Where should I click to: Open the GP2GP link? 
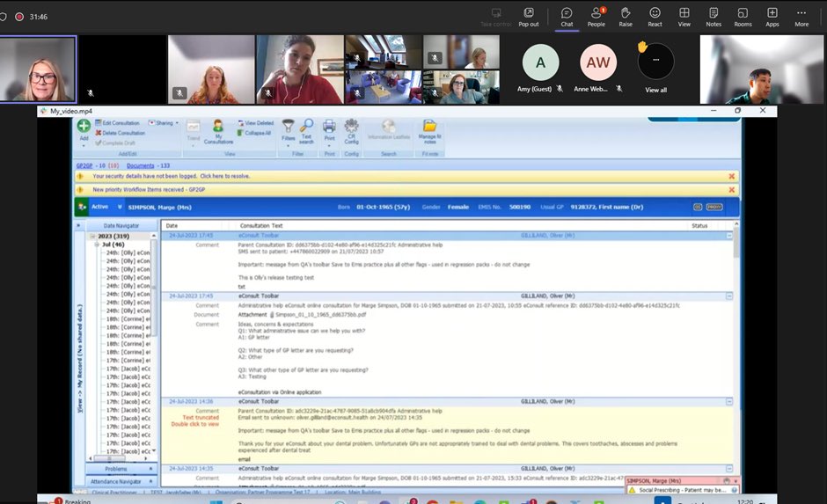(84, 165)
